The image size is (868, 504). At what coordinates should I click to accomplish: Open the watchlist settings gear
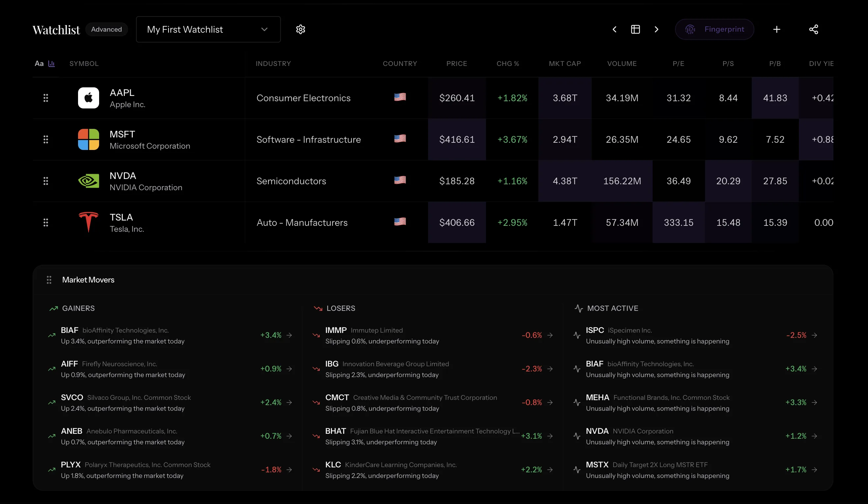pyautogui.click(x=300, y=29)
